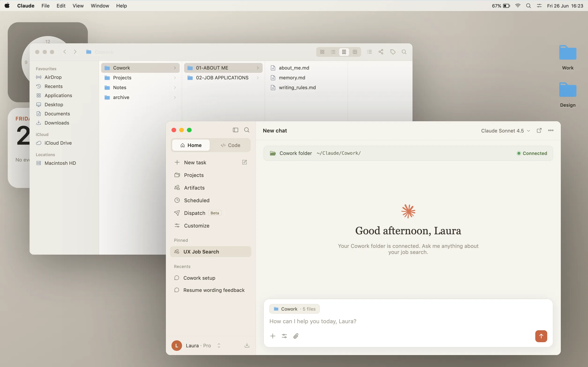Screen dimensions: 588x367
Task: Open Recents in Finder sidebar
Action: coord(64,86)
